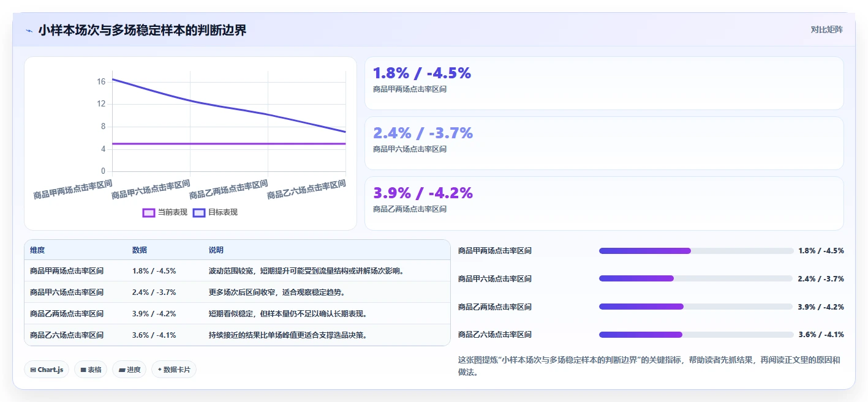Select the 进度 tag chip

tap(129, 370)
